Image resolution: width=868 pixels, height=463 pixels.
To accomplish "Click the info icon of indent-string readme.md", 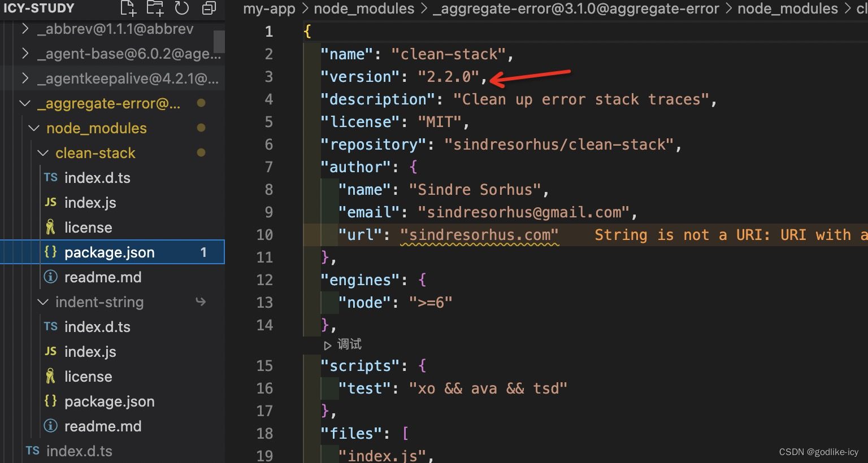I will coord(51,426).
